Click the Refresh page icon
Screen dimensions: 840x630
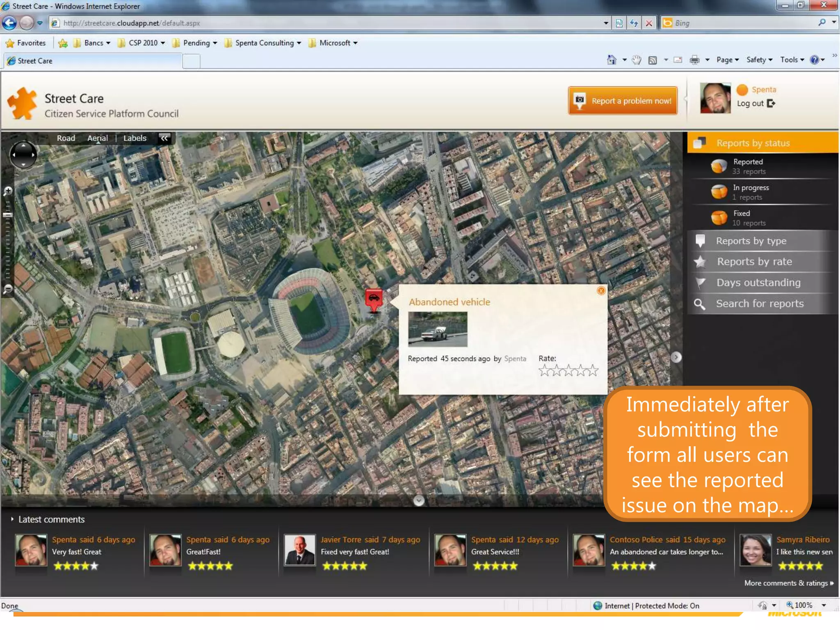pos(634,23)
